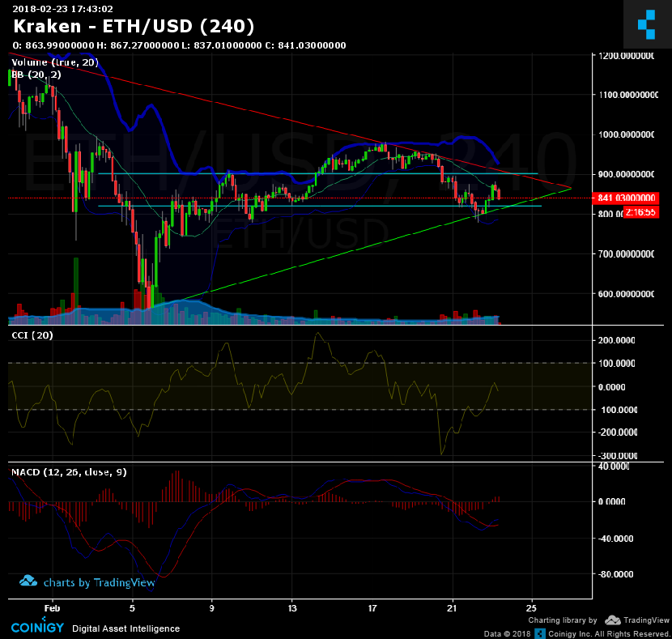Click the red countdown timer 2:16:55
Viewport: 672px width, 639px height.
(x=640, y=212)
